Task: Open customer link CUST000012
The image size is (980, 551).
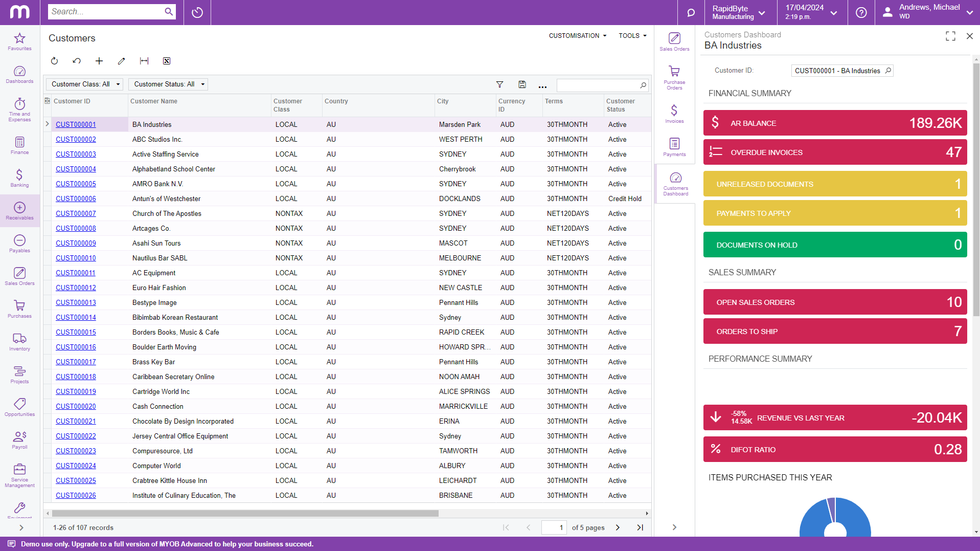Action: (x=76, y=288)
